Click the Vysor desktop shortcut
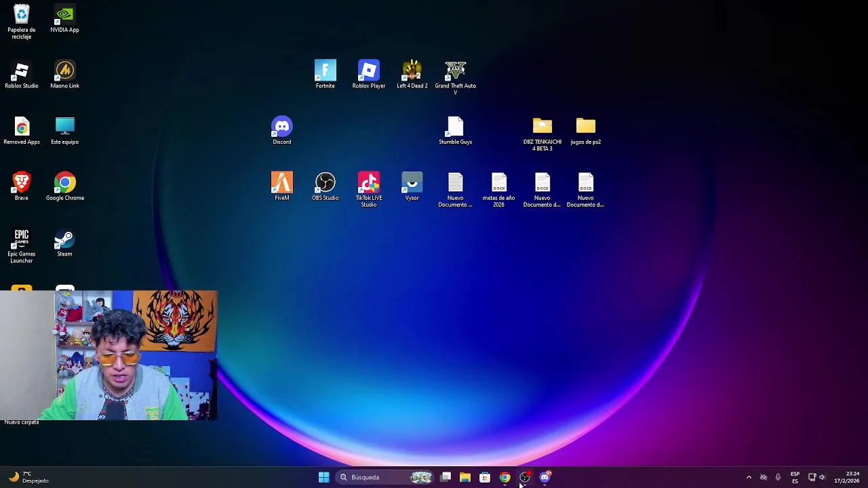 click(x=412, y=186)
